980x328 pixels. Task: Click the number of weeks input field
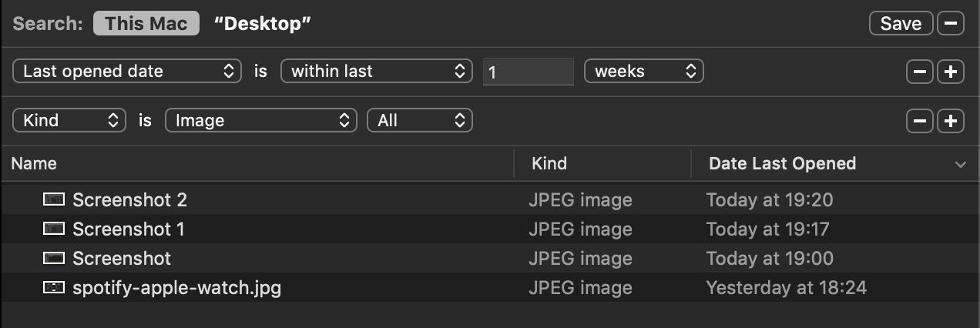tap(529, 72)
